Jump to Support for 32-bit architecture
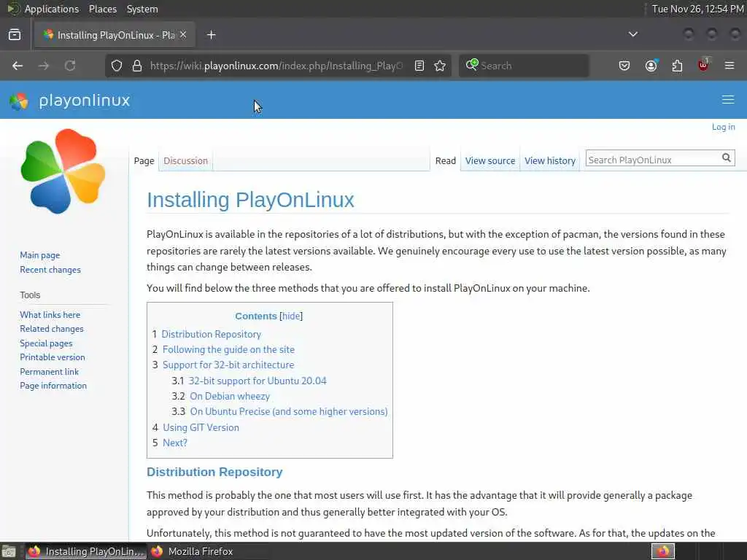The height and width of the screenshot is (560, 747). tap(228, 365)
